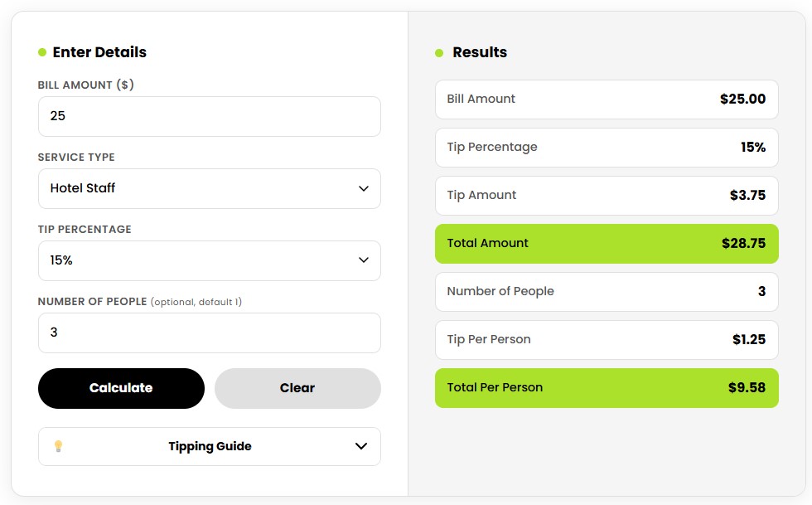Click the Number of People input showing 3
This screenshot has height=505, width=812.
coord(209,333)
